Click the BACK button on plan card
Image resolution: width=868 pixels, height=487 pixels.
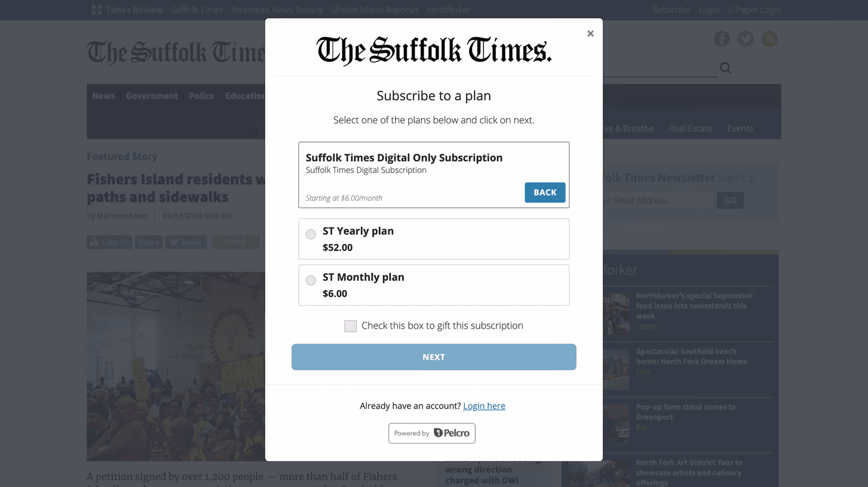pos(545,193)
